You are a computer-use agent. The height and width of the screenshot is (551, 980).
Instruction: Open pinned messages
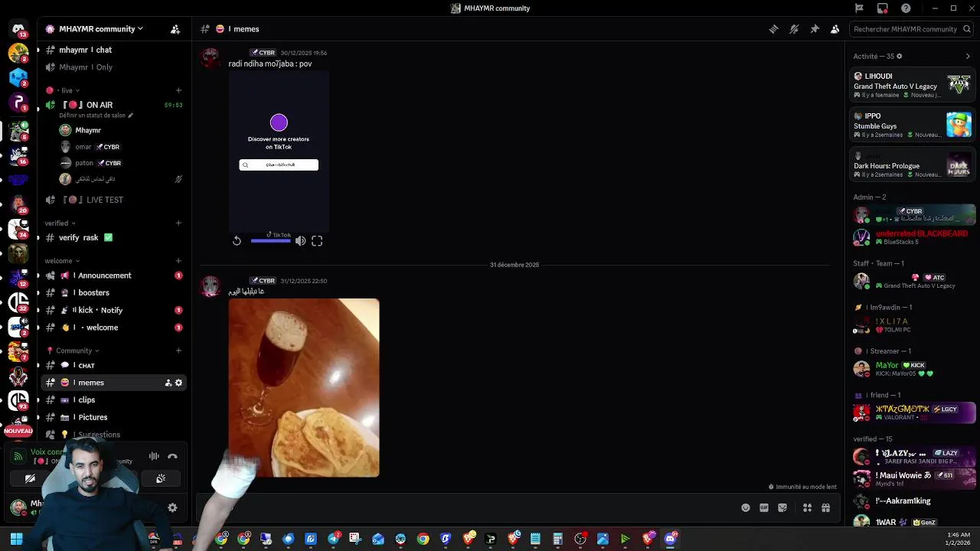click(x=815, y=29)
